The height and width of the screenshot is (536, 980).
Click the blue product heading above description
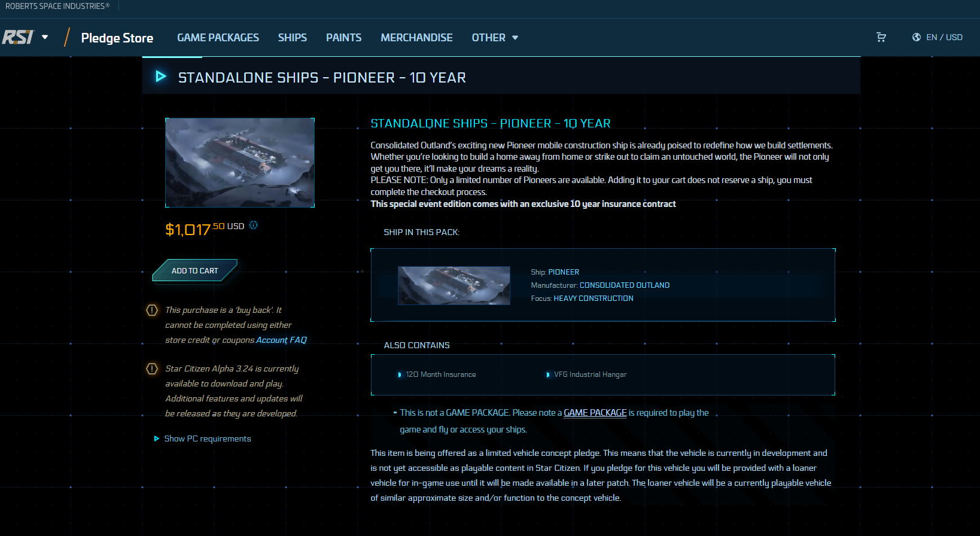[491, 123]
